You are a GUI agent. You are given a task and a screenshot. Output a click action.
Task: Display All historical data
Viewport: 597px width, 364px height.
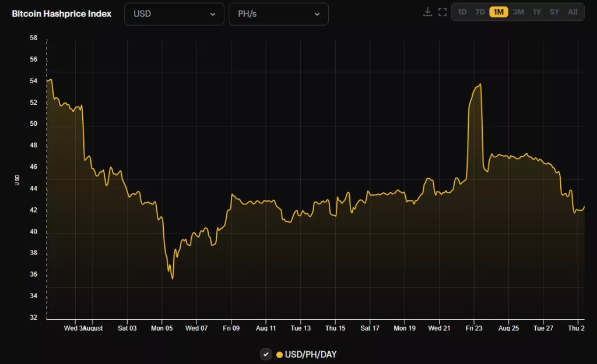coord(573,12)
